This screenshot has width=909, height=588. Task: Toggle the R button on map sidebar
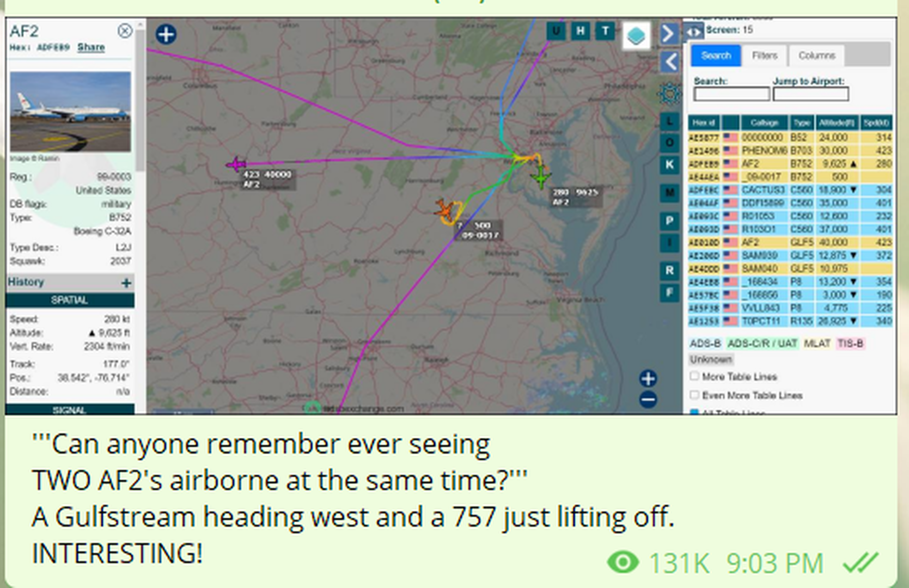tap(669, 271)
